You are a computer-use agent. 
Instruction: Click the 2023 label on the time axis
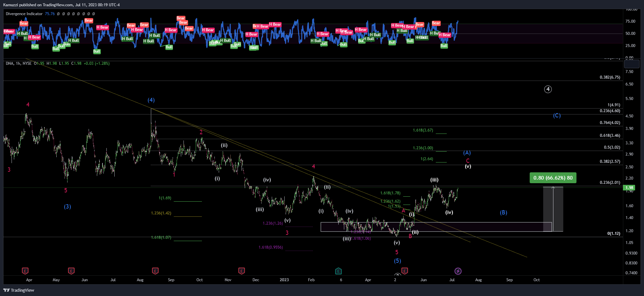pos(284,280)
